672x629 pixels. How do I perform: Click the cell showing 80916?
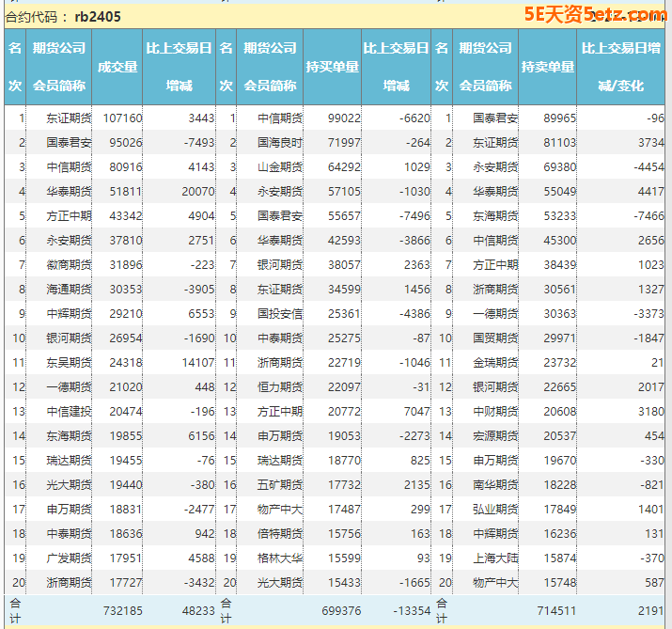pos(126,166)
